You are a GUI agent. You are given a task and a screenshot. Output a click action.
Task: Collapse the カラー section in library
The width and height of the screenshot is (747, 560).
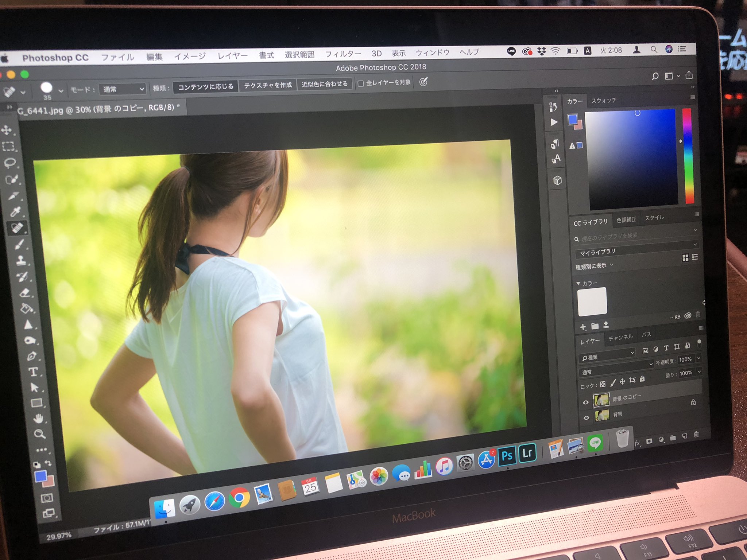coord(578,283)
